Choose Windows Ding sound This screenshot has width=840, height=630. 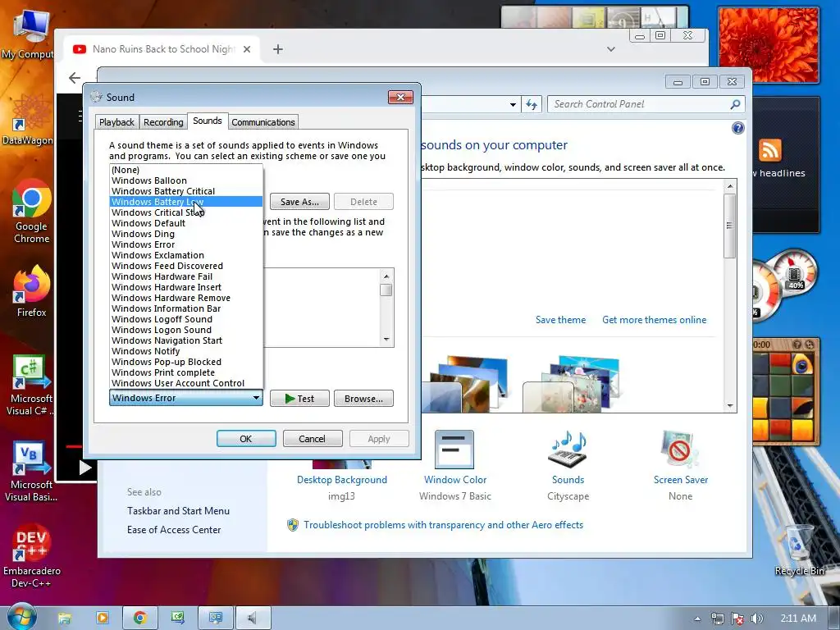pos(186,234)
